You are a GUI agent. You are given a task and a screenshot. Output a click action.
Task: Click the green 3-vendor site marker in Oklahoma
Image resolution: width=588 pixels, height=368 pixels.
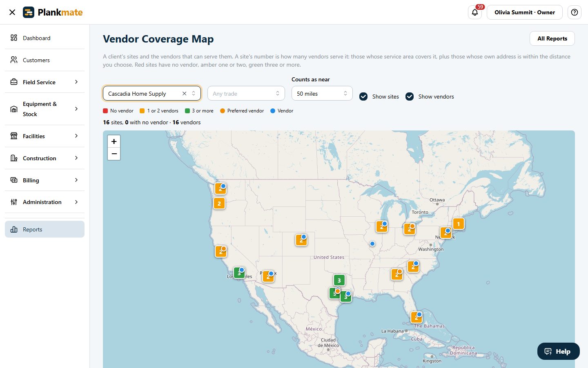pyautogui.click(x=339, y=280)
